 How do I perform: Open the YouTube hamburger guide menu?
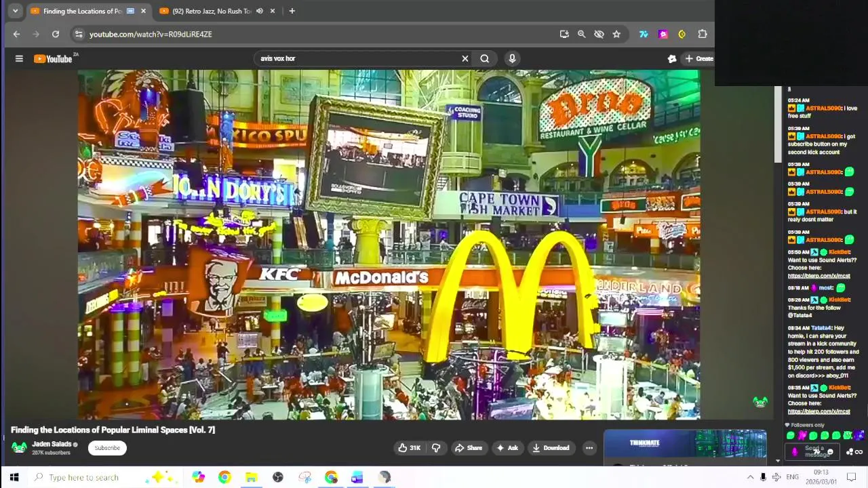tap(19, 59)
